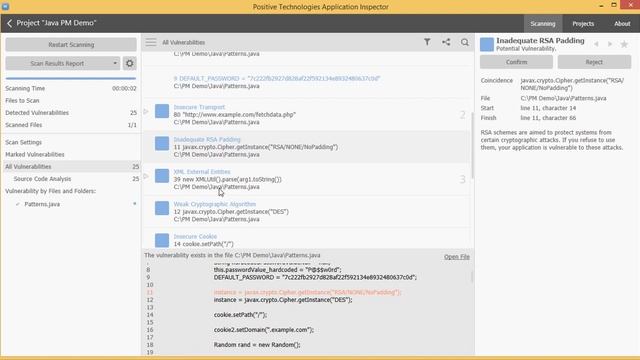Click the vulnerability list scrollbar
The width and height of the screenshot is (640, 360).
pos(472,146)
